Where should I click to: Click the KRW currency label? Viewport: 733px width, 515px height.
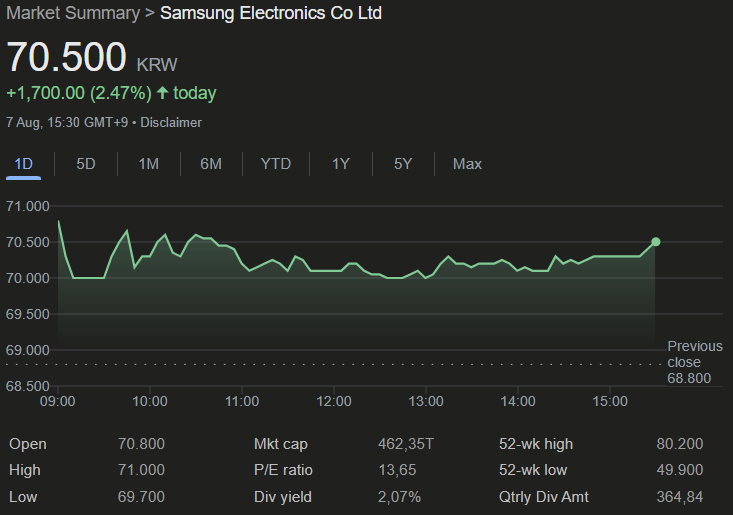157,65
